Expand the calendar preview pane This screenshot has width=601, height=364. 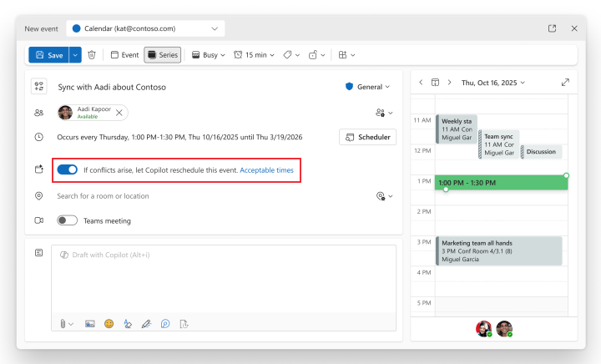565,83
